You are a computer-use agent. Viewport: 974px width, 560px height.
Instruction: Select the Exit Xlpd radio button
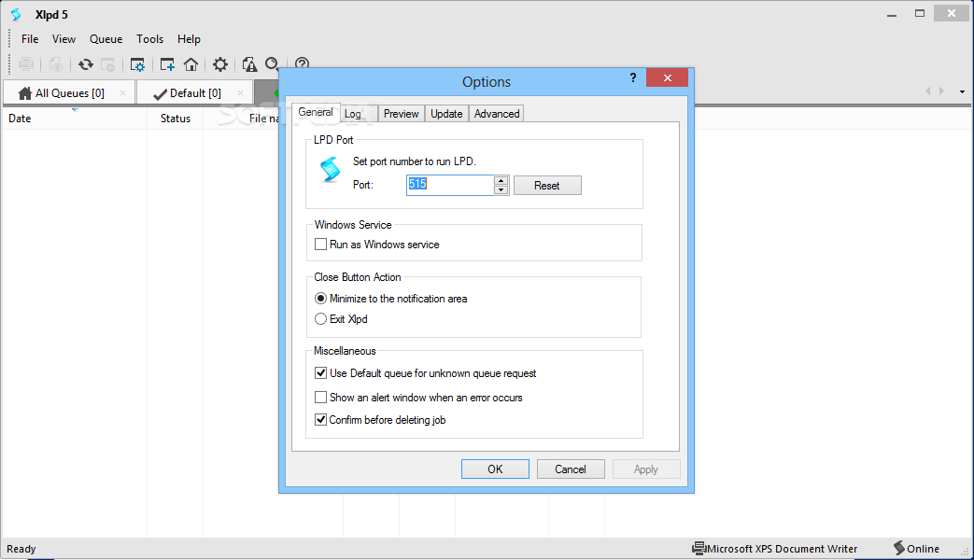coord(320,319)
